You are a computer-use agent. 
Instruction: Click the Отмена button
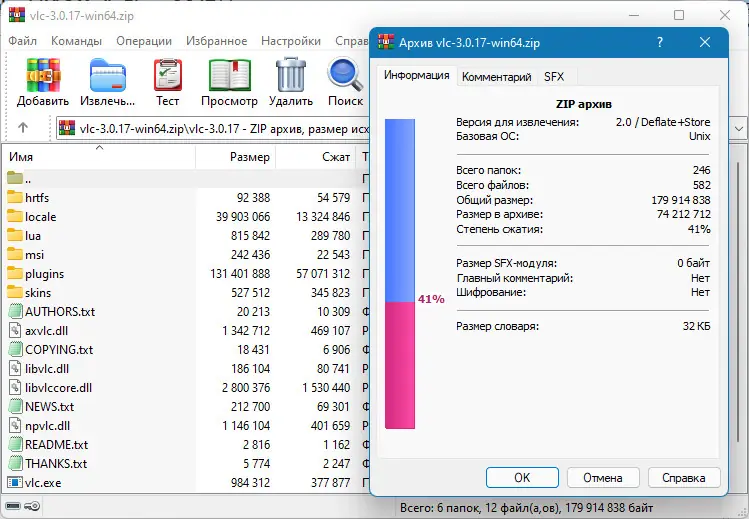pyautogui.click(x=603, y=477)
